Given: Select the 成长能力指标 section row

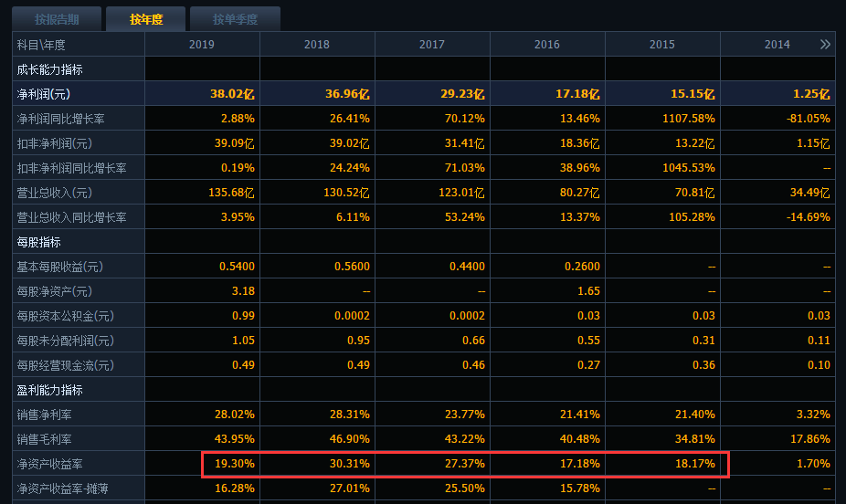Looking at the screenshot, I should (x=424, y=69).
